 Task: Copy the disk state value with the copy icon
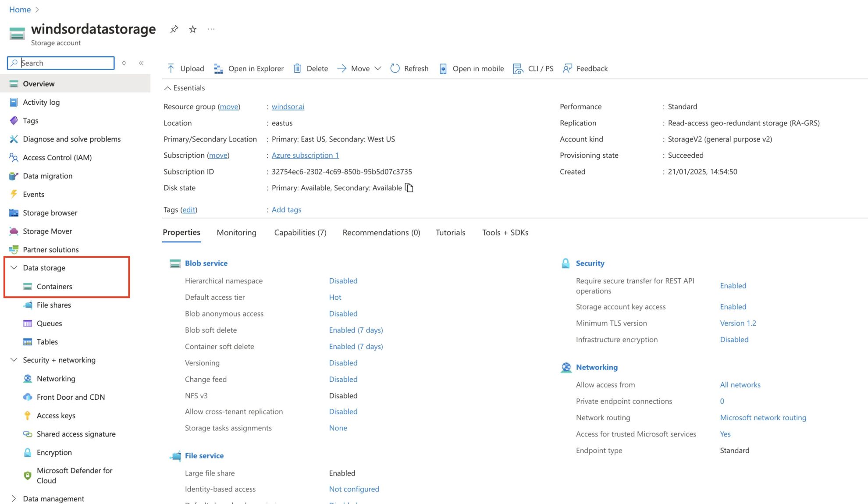409,188
